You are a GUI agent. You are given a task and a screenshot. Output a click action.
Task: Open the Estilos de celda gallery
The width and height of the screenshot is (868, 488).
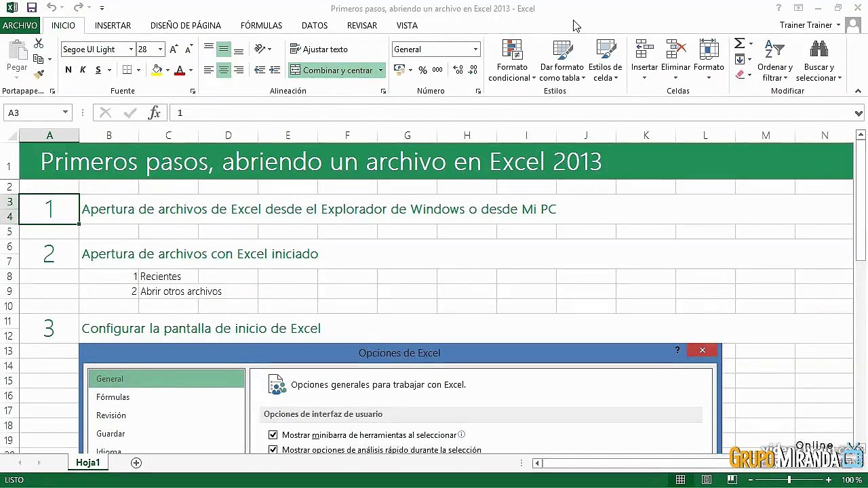click(605, 60)
